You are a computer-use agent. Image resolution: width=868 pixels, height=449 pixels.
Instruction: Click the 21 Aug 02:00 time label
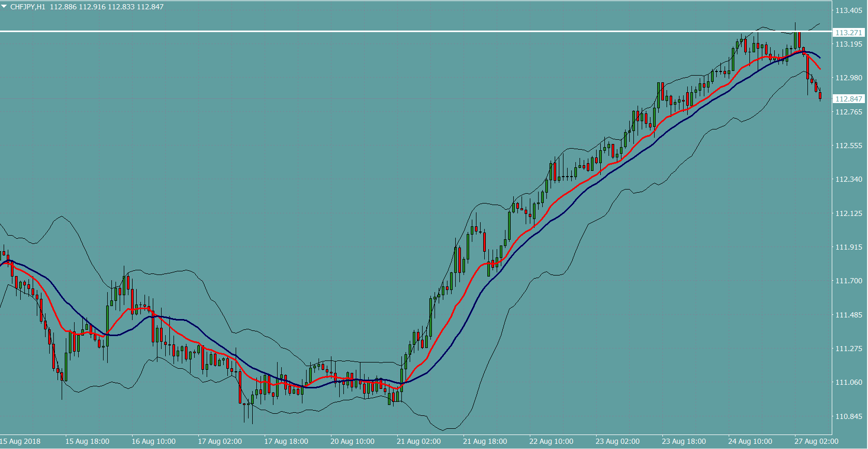pos(418,441)
